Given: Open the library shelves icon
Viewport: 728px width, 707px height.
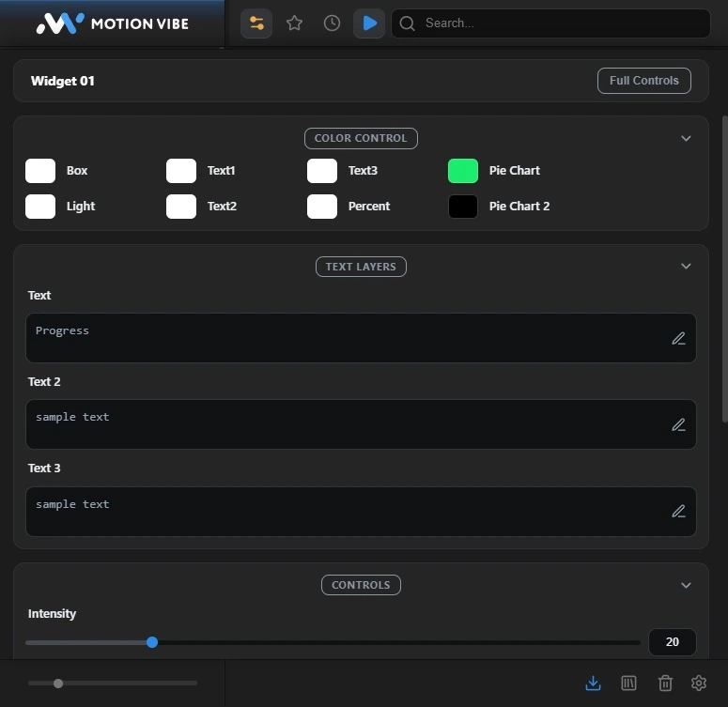Looking at the screenshot, I should (x=628, y=683).
